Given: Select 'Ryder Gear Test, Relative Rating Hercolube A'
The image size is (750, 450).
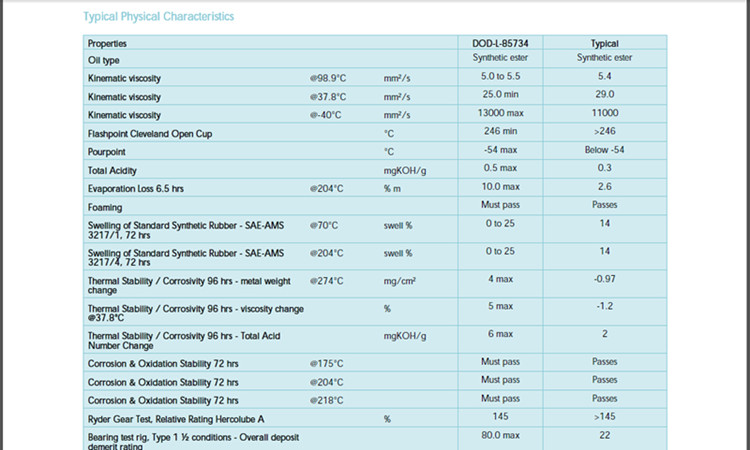Looking at the screenshot, I should tap(176, 419).
